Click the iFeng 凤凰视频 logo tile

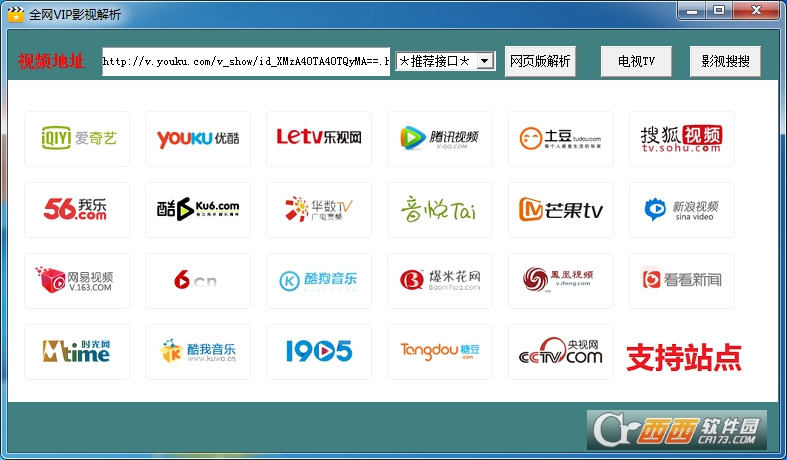561,281
